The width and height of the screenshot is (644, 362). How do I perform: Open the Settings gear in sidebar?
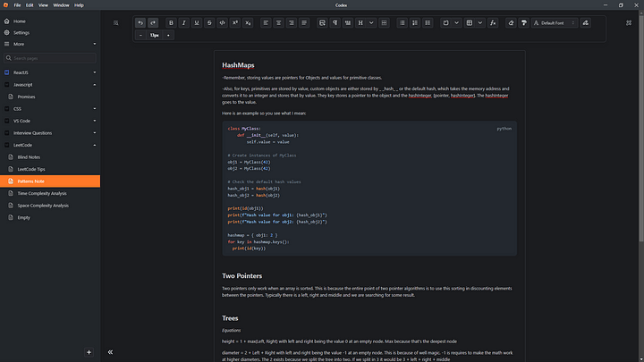click(x=20, y=32)
